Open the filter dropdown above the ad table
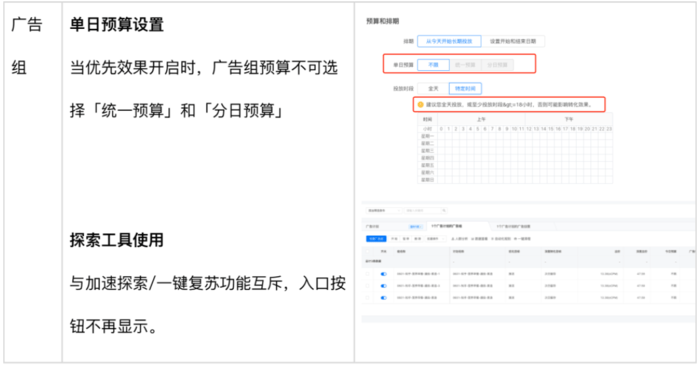The width and height of the screenshot is (700, 366). (x=384, y=210)
